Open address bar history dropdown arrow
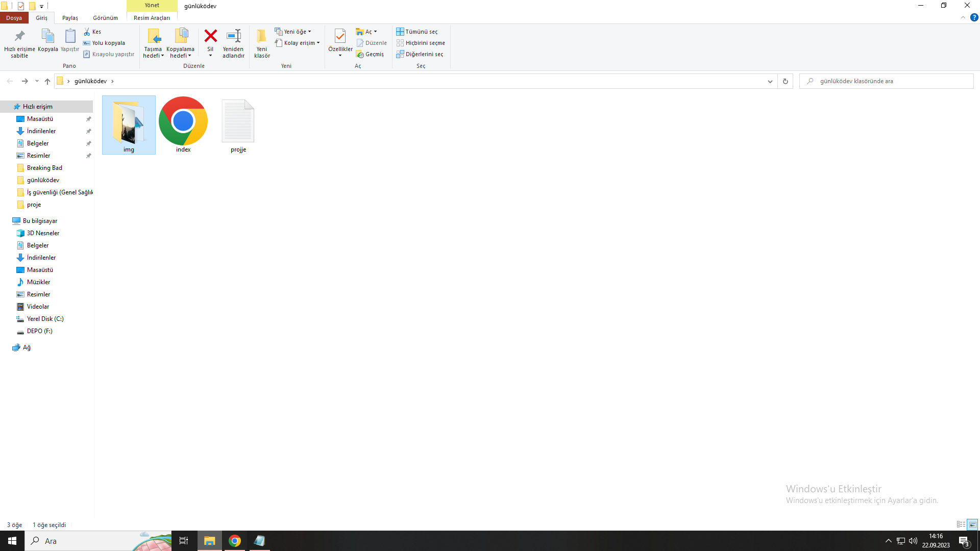The image size is (980, 551). tap(770, 81)
